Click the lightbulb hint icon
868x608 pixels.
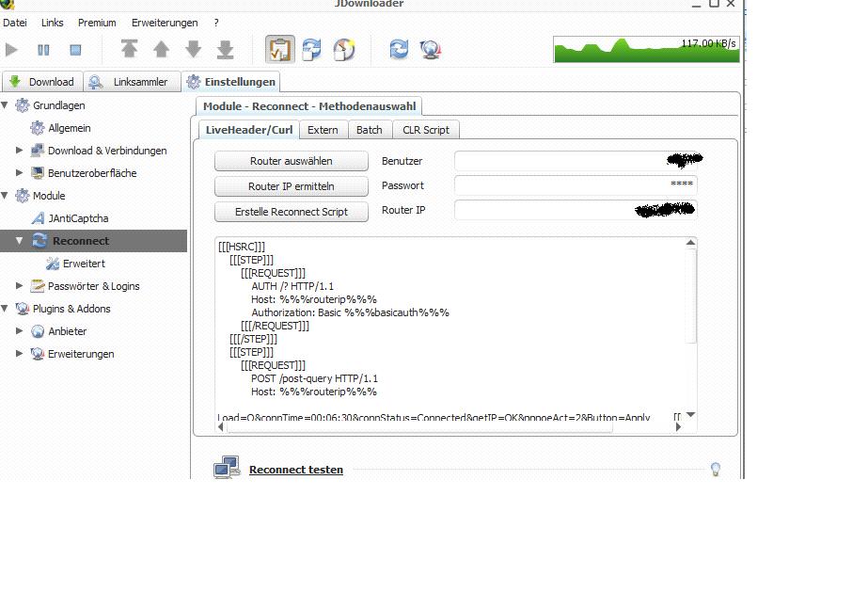(x=716, y=470)
